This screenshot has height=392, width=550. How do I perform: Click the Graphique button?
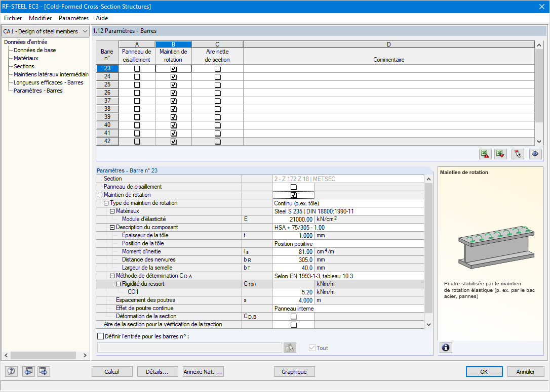[x=294, y=372]
